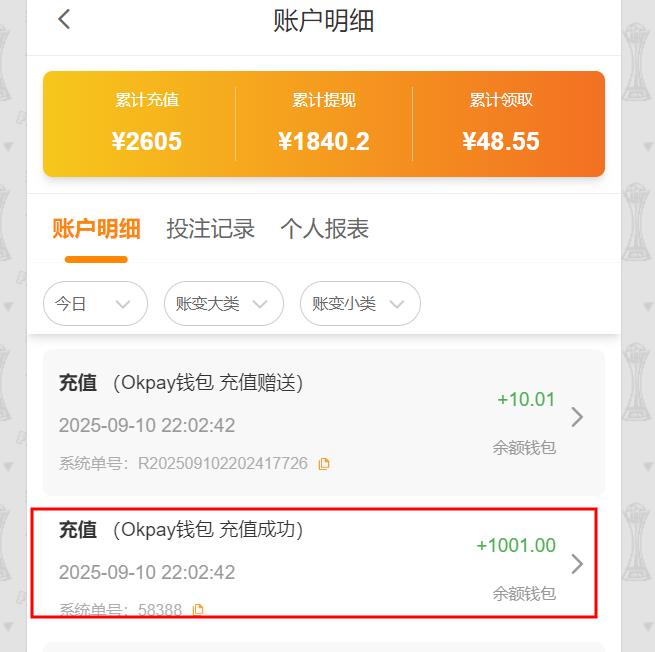Tap the 累计充值 ¥2605 summary

[x=147, y=124]
